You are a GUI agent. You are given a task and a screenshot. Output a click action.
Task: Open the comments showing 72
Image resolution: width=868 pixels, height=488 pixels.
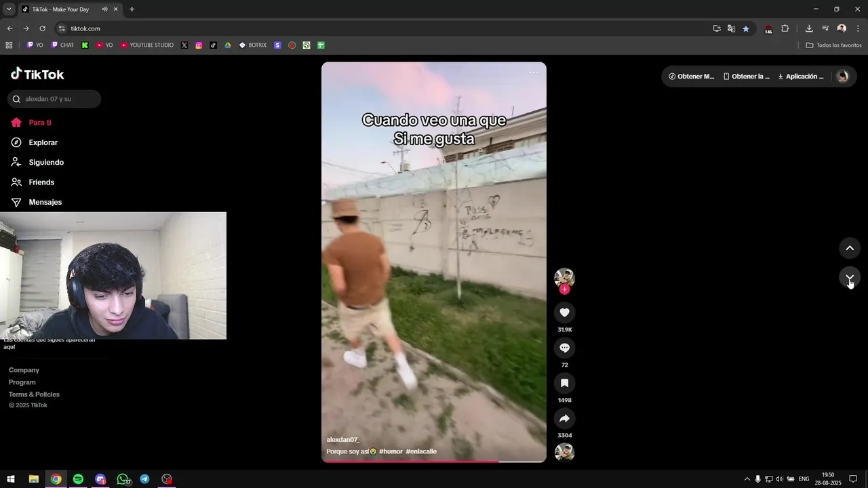point(564,348)
